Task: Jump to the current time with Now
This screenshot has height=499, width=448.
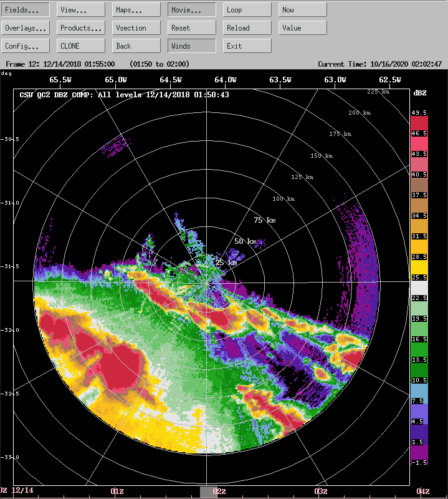Action: click(x=302, y=10)
